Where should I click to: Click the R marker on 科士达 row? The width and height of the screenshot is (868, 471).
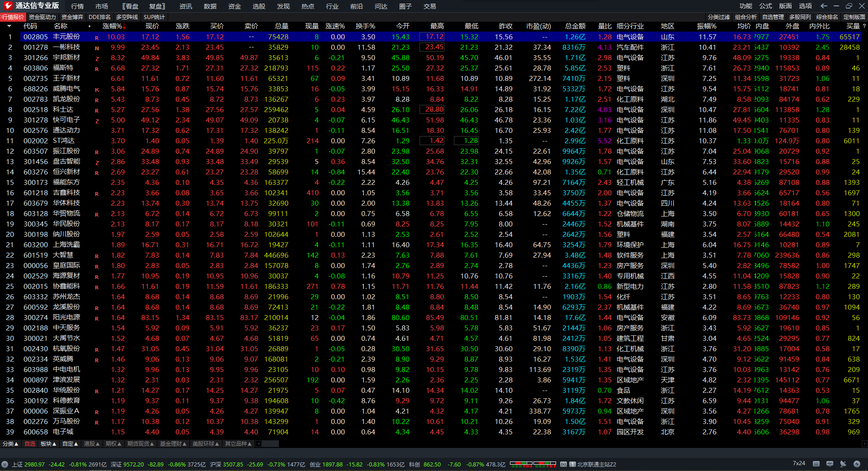[x=97, y=111]
